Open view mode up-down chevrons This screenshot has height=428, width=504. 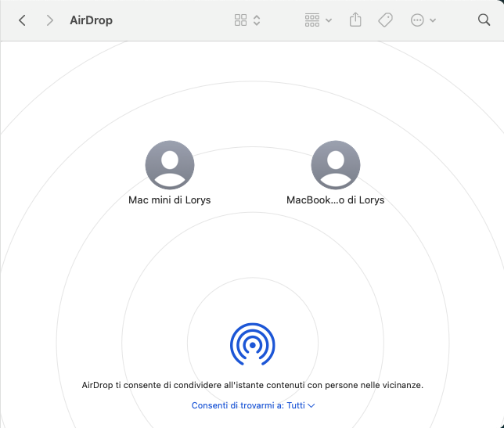(x=257, y=20)
